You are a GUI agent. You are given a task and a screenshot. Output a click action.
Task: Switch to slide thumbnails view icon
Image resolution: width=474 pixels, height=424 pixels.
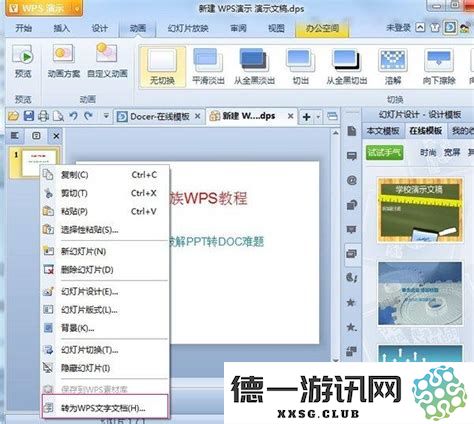coord(36,136)
